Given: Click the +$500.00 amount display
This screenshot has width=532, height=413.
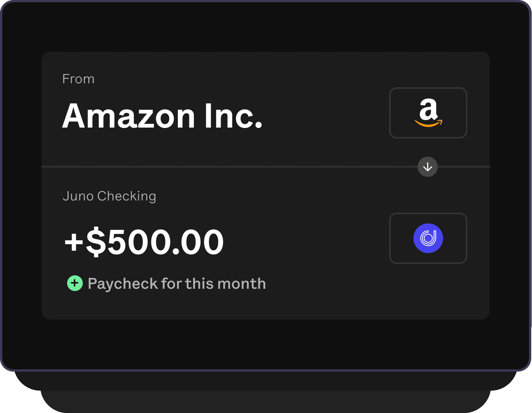Looking at the screenshot, I should [x=143, y=242].
